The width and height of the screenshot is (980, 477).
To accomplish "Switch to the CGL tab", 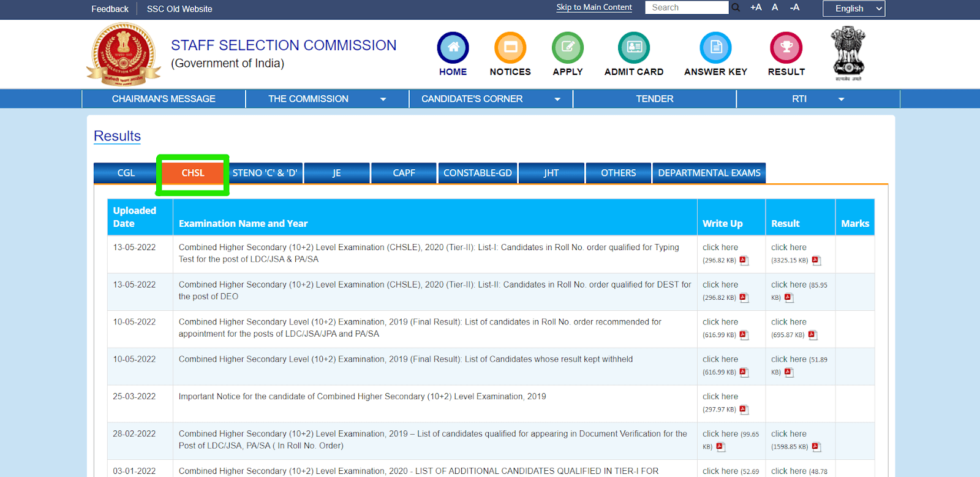I will (126, 173).
